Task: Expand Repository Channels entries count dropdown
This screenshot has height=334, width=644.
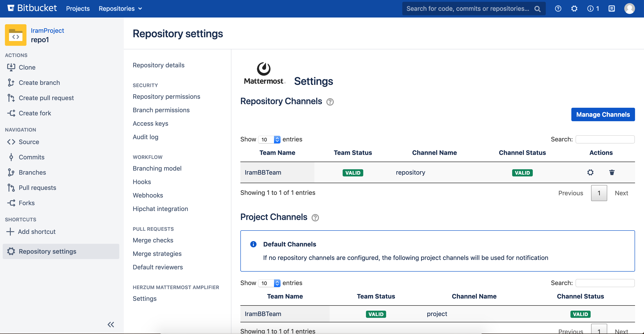Action: (269, 139)
